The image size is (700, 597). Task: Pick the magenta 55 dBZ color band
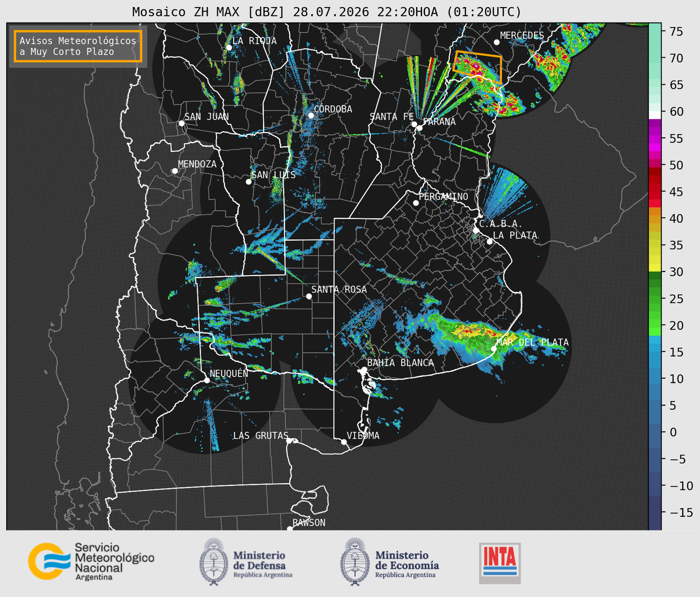point(655,138)
